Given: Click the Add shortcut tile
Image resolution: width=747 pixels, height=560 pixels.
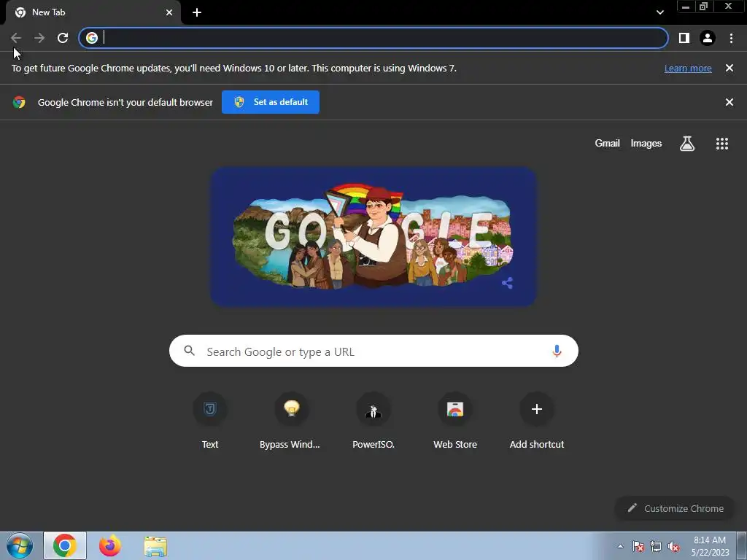Looking at the screenshot, I should tap(537, 421).
